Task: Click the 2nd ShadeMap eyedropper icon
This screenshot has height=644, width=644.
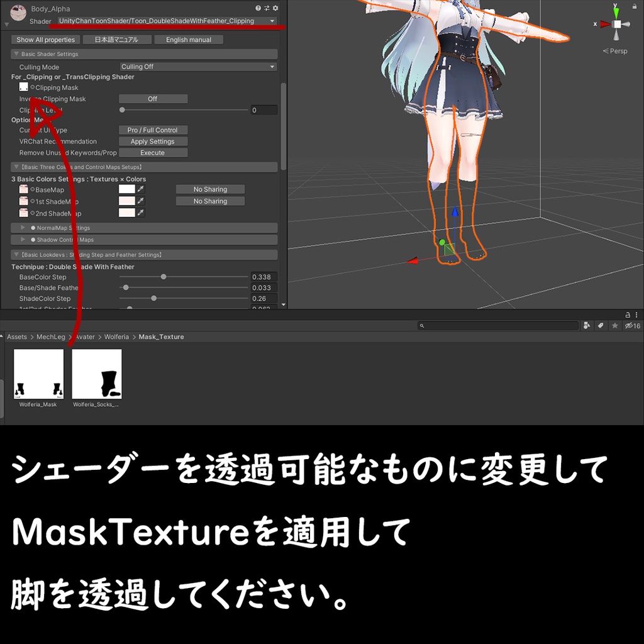Action: click(141, 213)
